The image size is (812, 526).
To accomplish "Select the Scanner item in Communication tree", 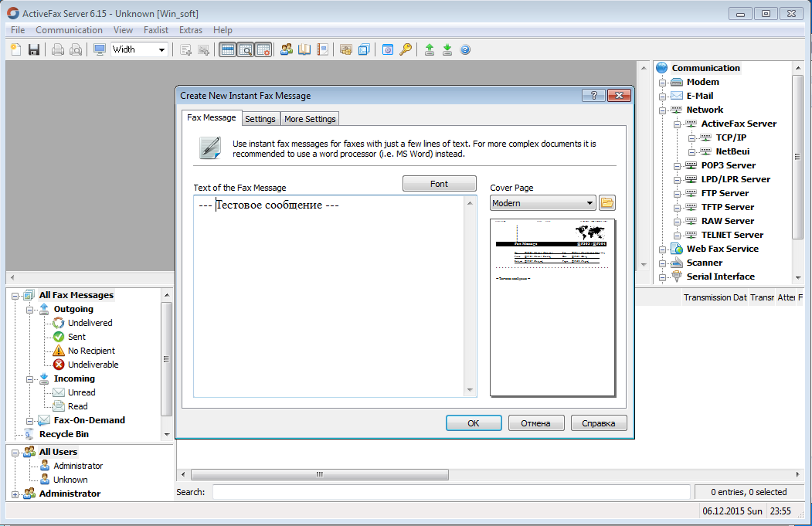I will [705, 263].
